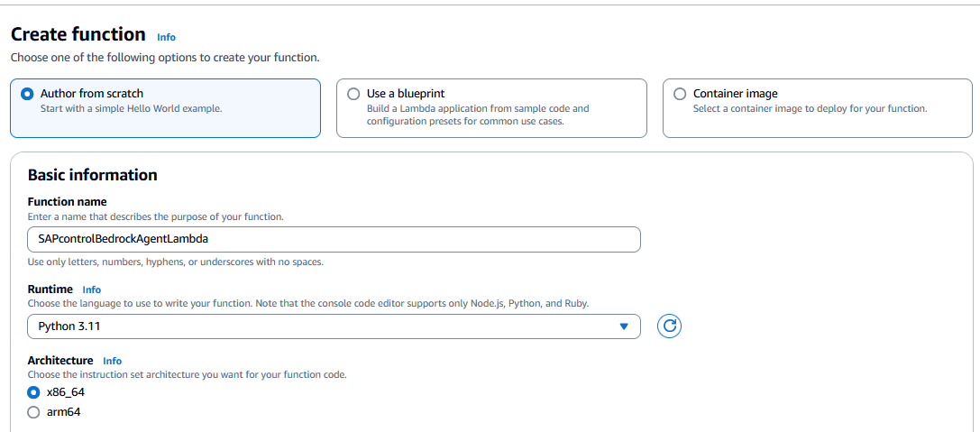Viewport: 980px width, 432px height.
Task: Click the Container image option card description
Action: [810, 108]
